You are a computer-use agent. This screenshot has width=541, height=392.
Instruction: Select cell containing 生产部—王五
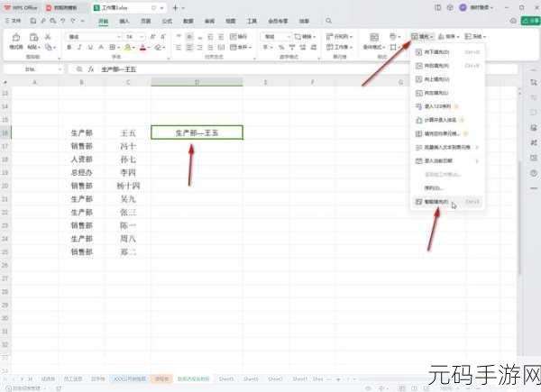[197, 132]
